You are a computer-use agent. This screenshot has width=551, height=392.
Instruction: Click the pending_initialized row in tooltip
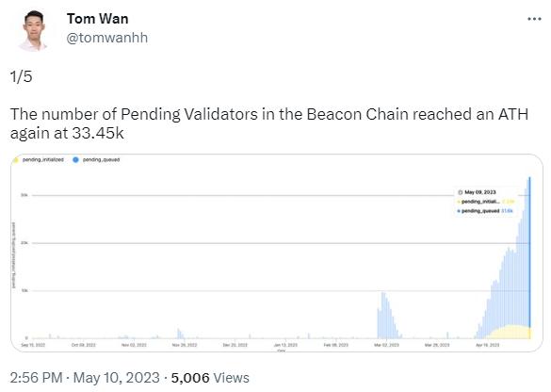(x=486, y=202)
